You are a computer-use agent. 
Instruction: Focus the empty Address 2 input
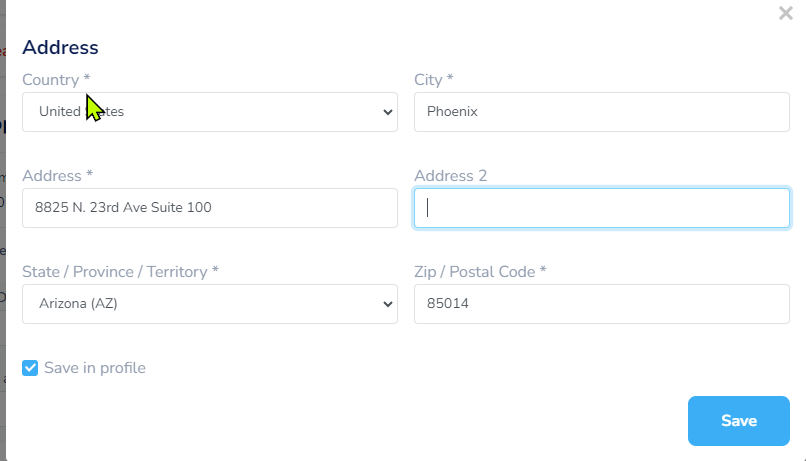pos(601,208)
